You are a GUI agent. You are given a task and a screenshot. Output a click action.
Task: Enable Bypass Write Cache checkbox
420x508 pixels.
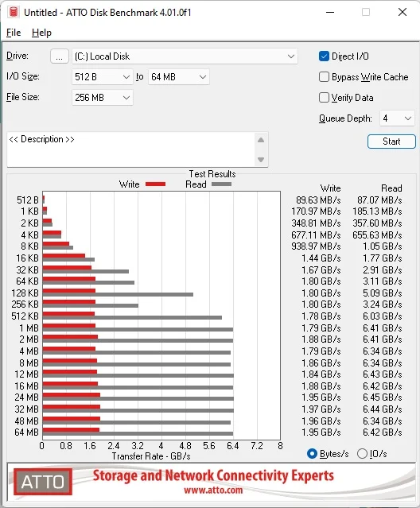[324, 77]
